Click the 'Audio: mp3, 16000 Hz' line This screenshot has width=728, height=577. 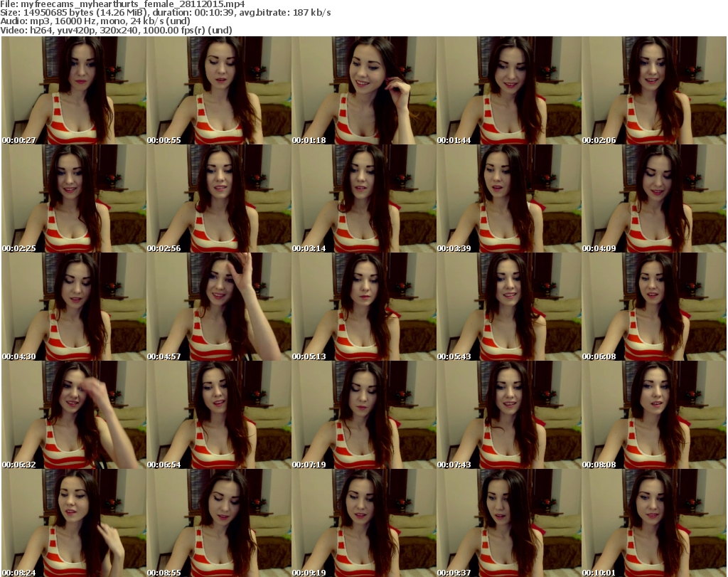click(95, 21)
